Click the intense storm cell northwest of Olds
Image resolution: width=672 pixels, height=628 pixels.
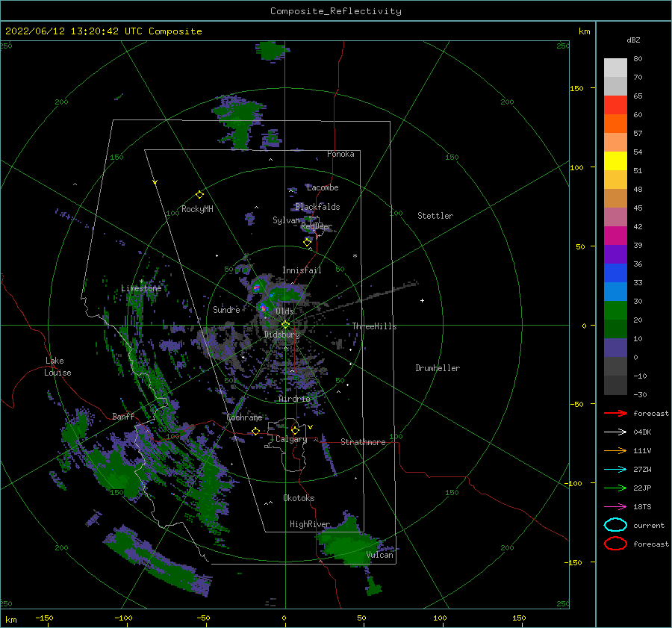click(x=256, y=287)
